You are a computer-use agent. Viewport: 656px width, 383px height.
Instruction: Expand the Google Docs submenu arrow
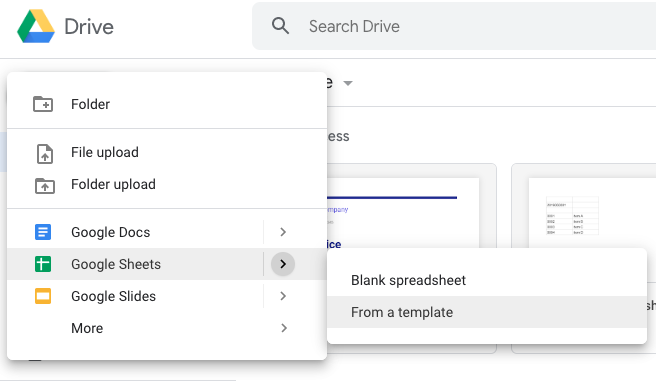click(283, 232)
